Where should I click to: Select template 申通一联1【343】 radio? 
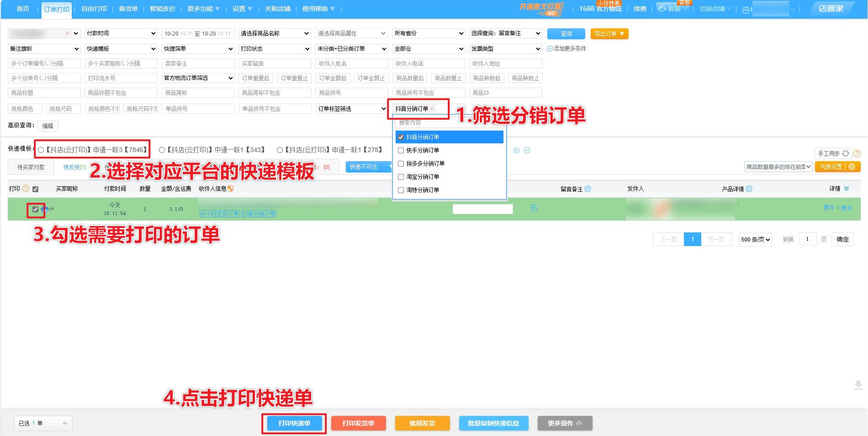[162, 150]
